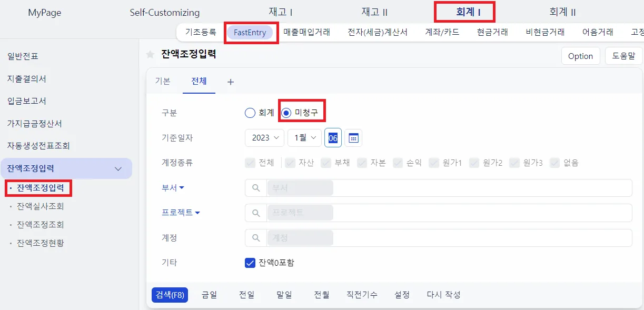
Task: Open 잔액실사조회 in the sidebar
Action: (x=41, y=206)
